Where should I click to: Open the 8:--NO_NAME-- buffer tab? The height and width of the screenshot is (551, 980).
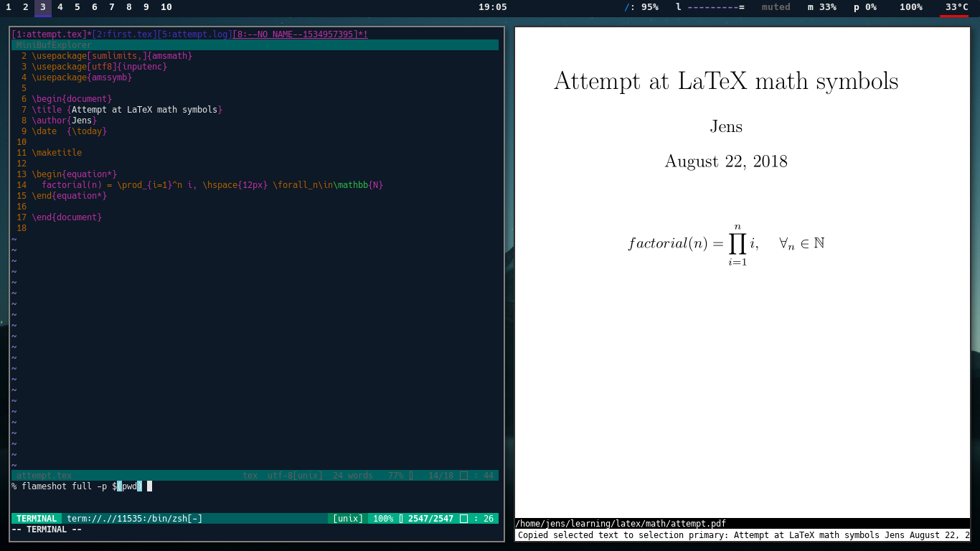[x=301, y=34]
